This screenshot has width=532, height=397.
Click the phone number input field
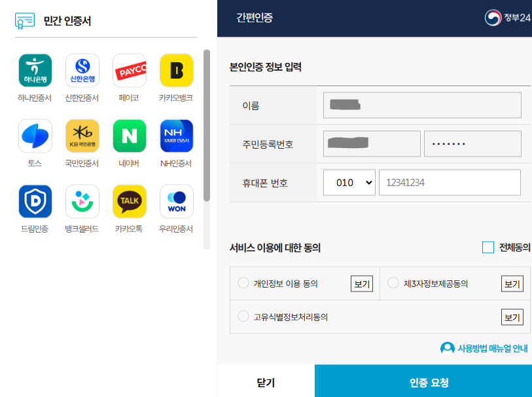click(x=450, y=182)
